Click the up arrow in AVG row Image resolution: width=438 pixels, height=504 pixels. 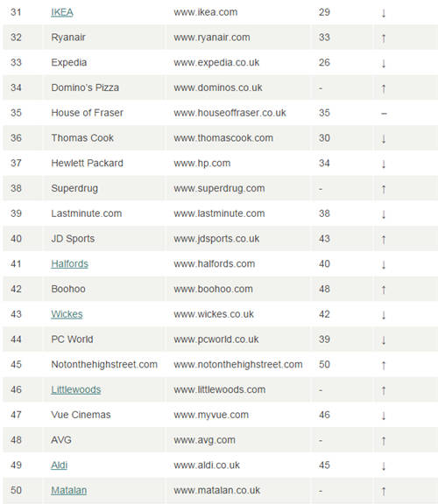click(384, 441)
